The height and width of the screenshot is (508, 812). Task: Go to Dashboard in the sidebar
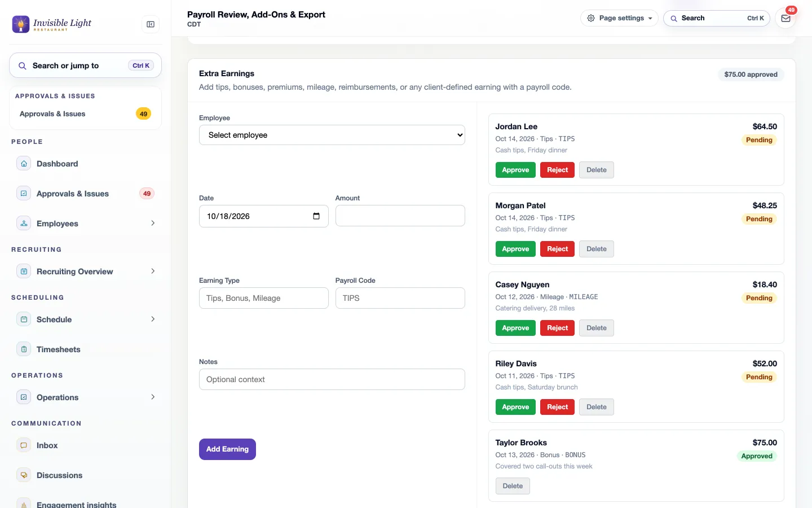click(x=85, y=164)
